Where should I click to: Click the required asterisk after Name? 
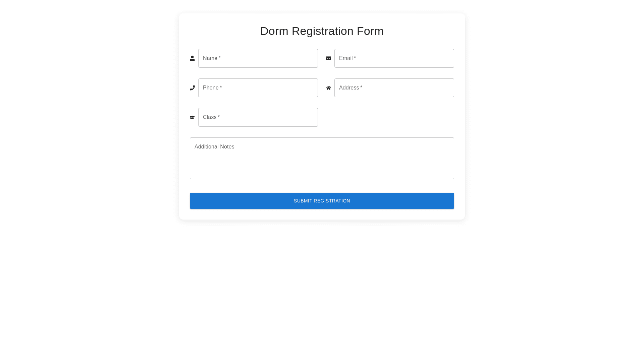coord(220,58)
